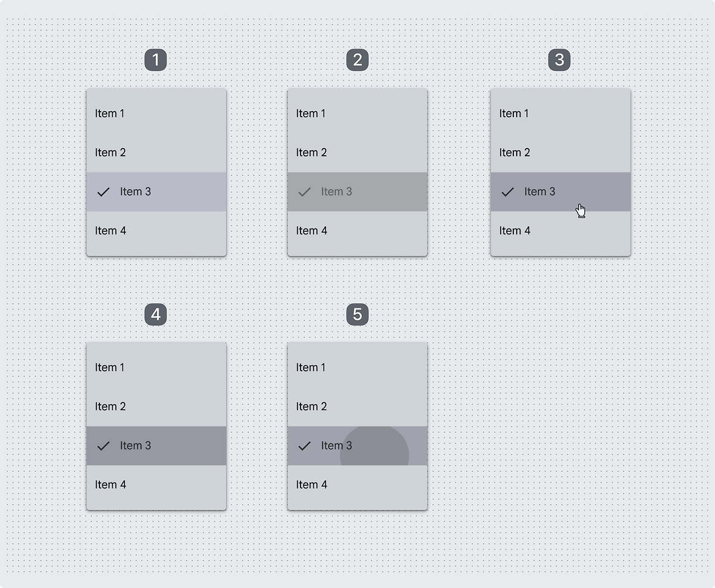The height and width of the screenshot is (588, 715).
Task: Select Item 1 in menu 1
Action: pyautogui.click(x=156, y=113)
